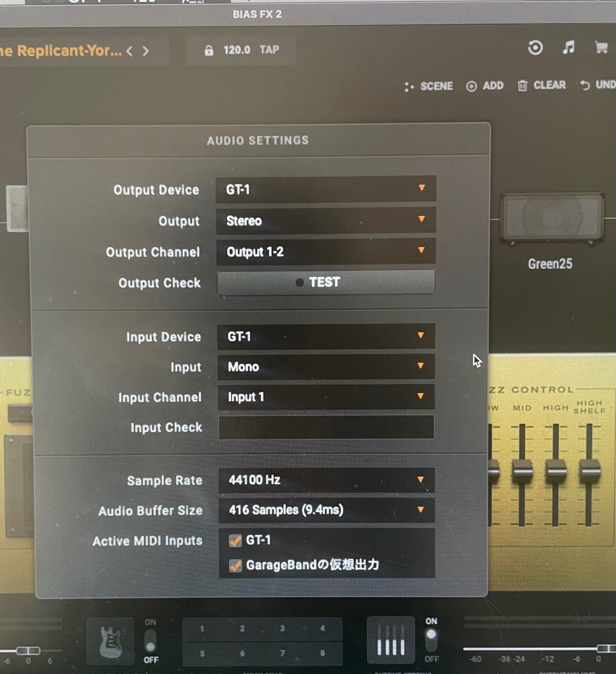Click the tempo lock icon
The width and height of the screenshot is (616, 674).
209,51
